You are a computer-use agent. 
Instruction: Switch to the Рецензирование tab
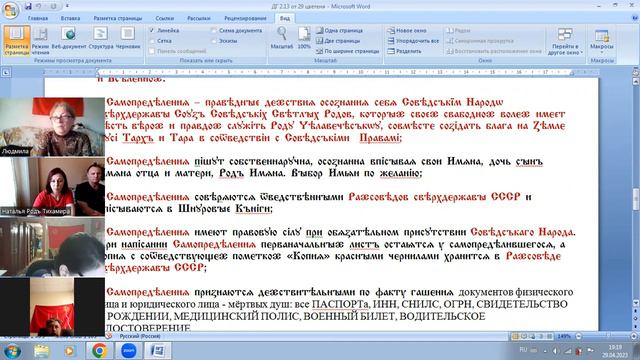click(245, 18)
